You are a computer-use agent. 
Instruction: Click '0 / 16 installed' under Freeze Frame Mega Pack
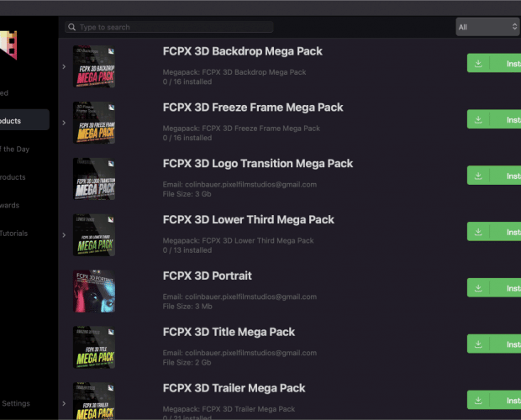(x=187, y=138)
